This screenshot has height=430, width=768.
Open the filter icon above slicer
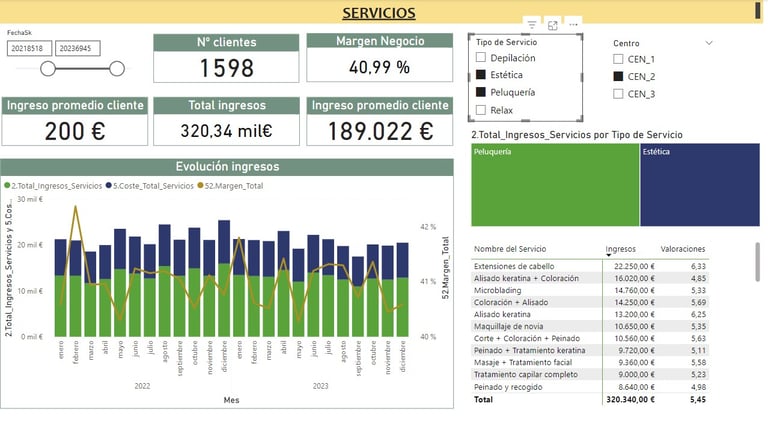point(531,25)
